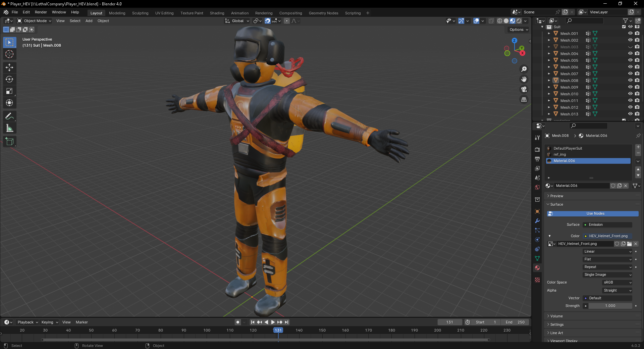Collapse the Surface panel
The width and height of the screenshot is (644, 349).
pos(556,204)
